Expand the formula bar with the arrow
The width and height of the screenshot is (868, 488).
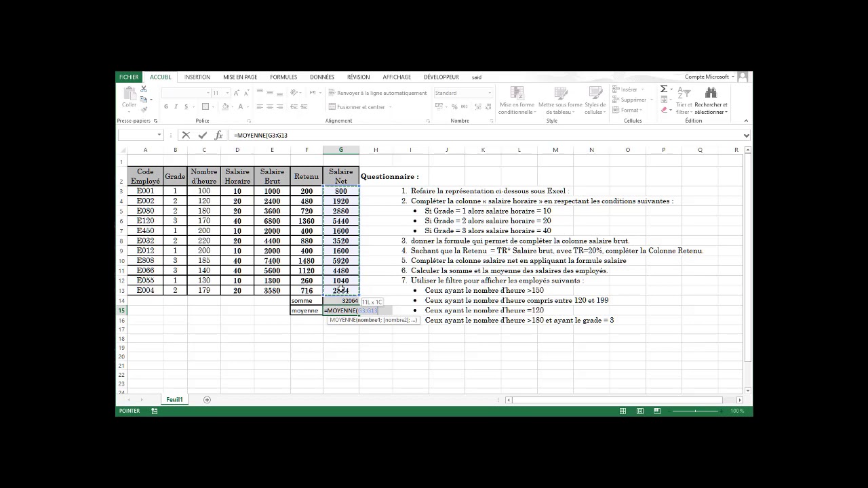click(x=747, y=136)
